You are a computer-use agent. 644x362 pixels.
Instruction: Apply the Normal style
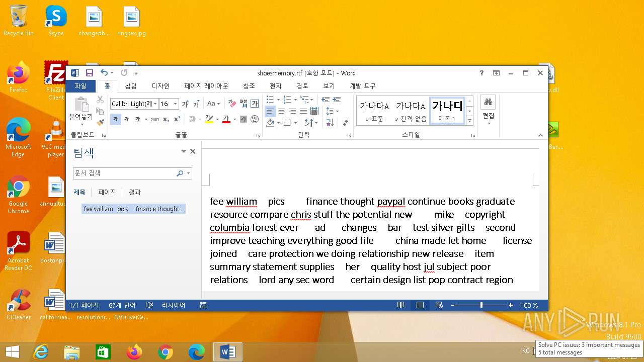374,111
